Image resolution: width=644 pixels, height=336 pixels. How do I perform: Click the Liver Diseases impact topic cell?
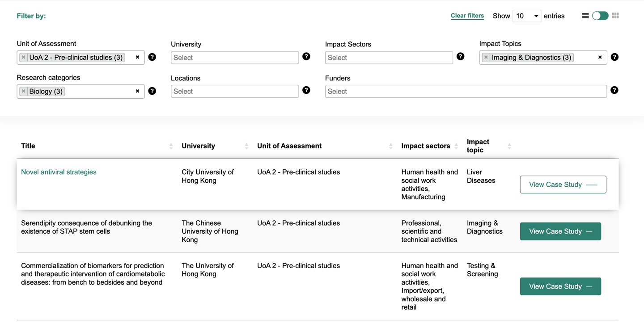pyautogui.click(x=481, y=176)
